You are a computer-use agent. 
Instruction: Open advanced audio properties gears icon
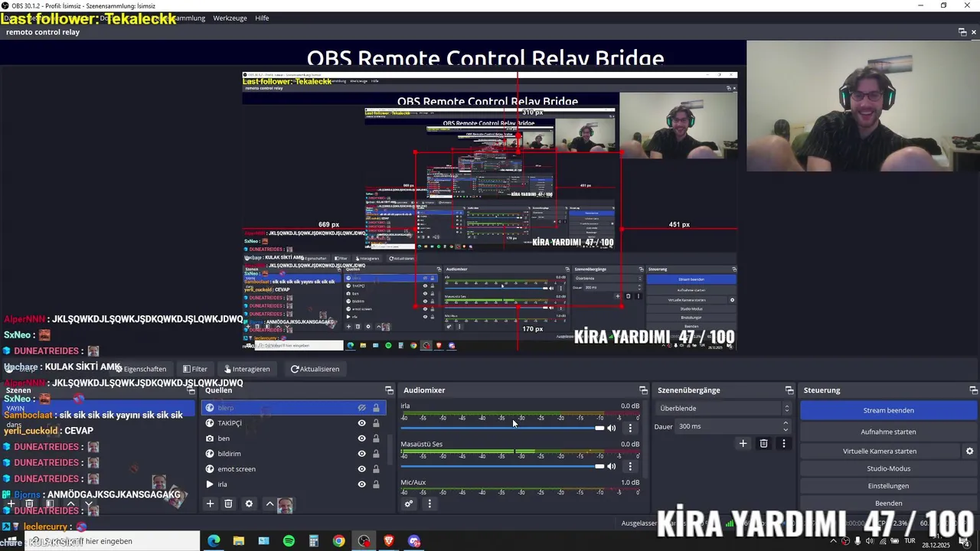[409, 504]
